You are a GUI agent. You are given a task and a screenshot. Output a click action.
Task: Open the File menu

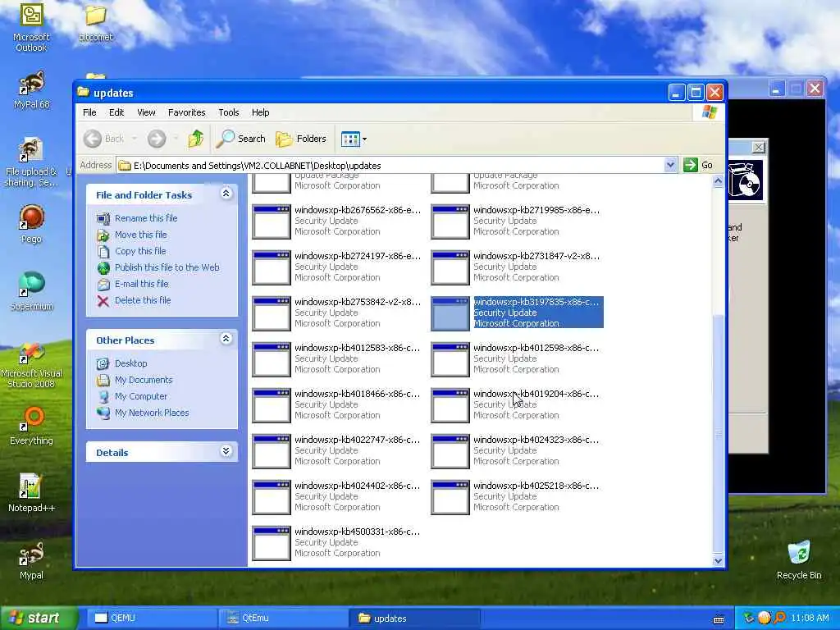click(x=89, y=112)
